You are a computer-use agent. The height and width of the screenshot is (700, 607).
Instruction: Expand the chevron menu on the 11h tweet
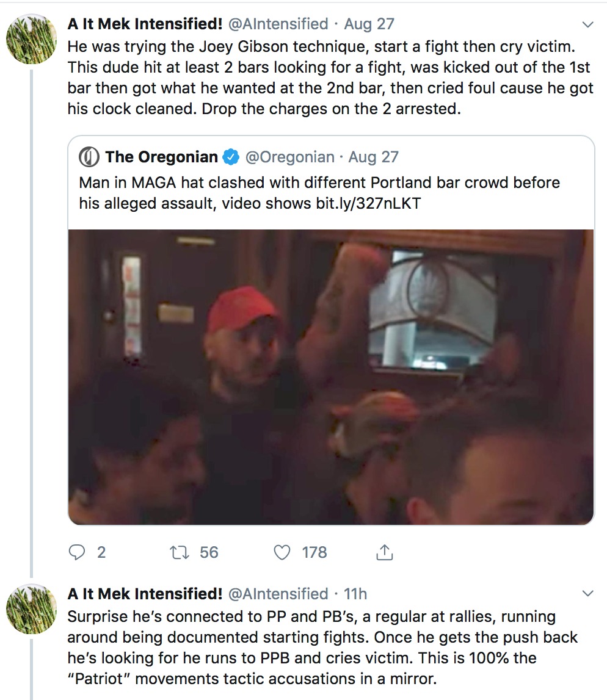point(588,594)
